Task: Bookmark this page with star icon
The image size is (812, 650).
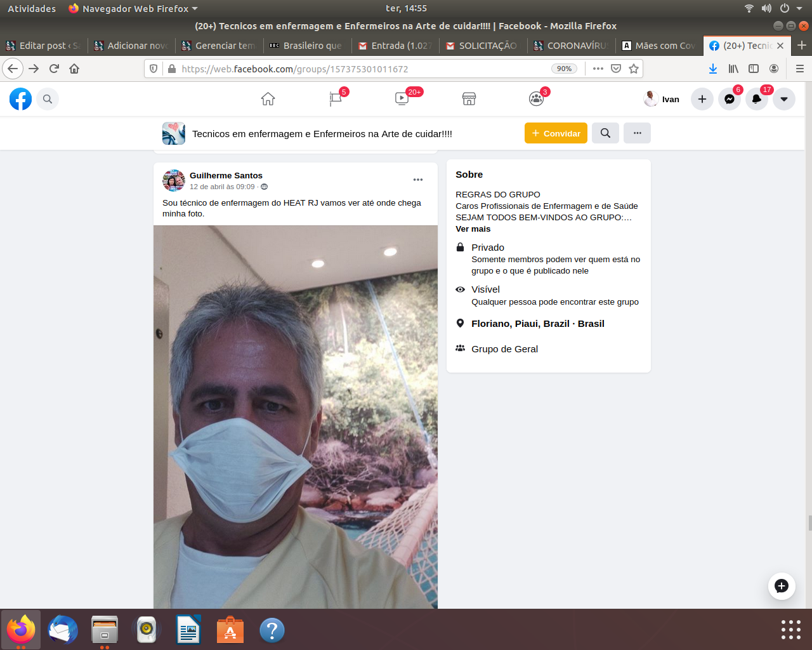Action: pyautogui.click(x=634, y=69)
